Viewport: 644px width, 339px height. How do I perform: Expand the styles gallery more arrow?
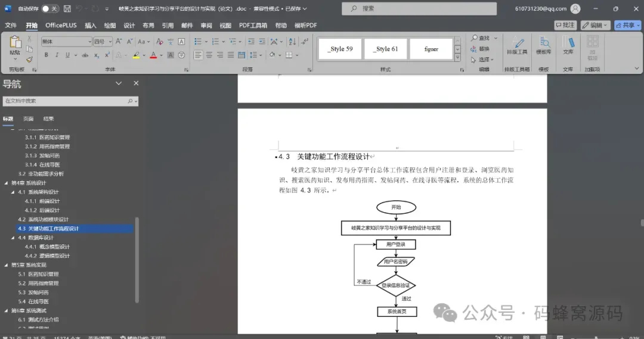[x=457, y=58]
